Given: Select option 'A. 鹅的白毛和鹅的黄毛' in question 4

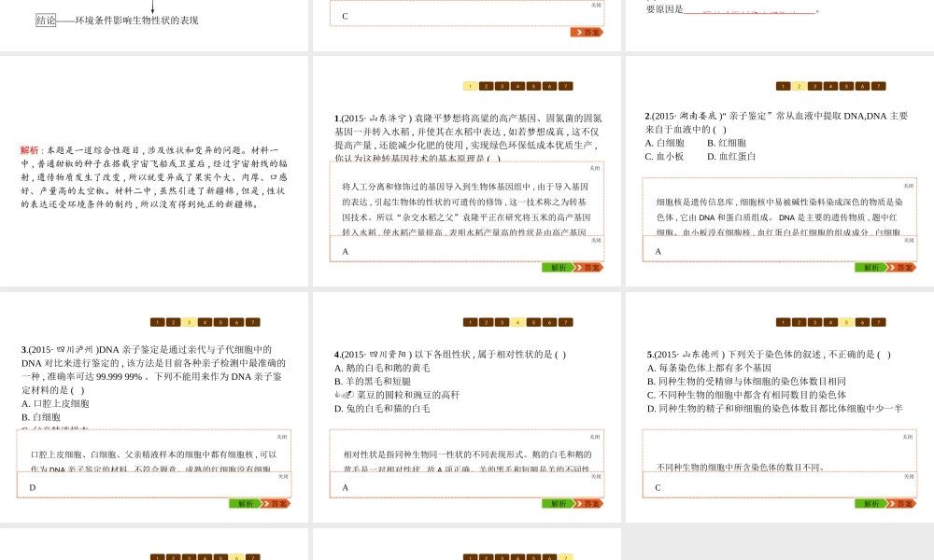Looking at the screenshot, I should (382, 368).
